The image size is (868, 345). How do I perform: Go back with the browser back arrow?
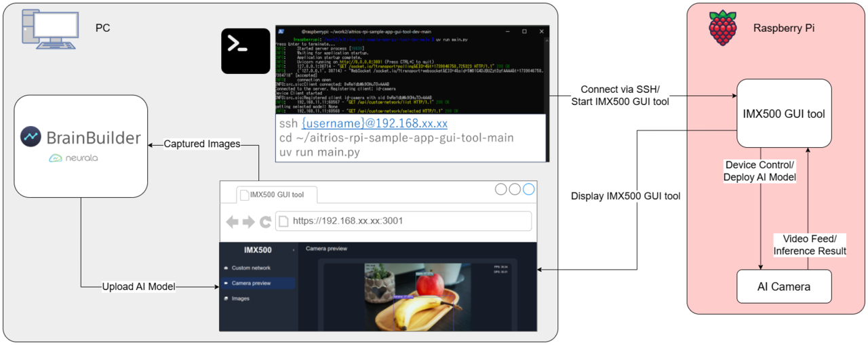(x=232, y=222)
